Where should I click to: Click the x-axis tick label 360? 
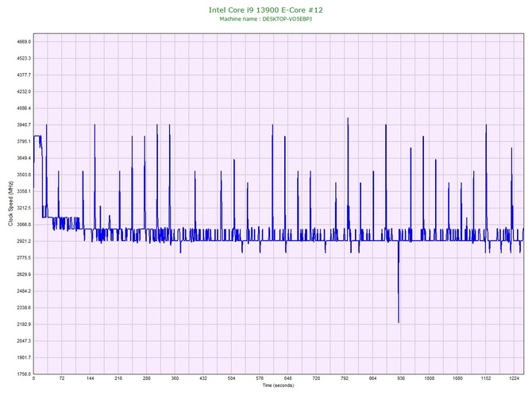[175, 378]
